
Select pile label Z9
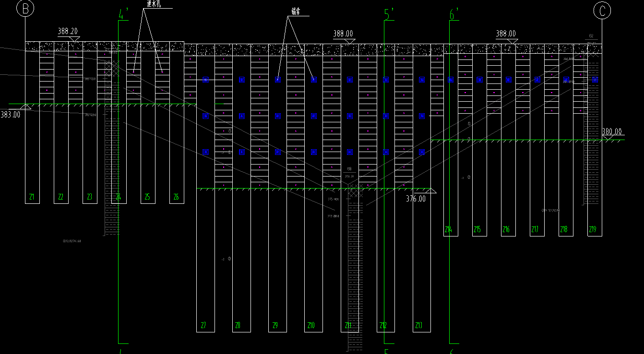point(274,326)
